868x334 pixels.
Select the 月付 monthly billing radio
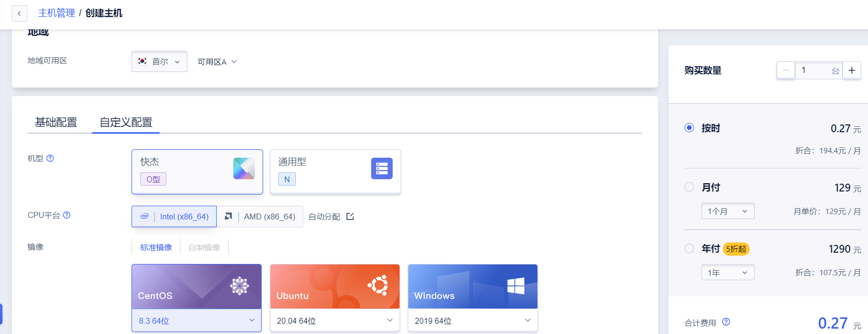(690, 187)
